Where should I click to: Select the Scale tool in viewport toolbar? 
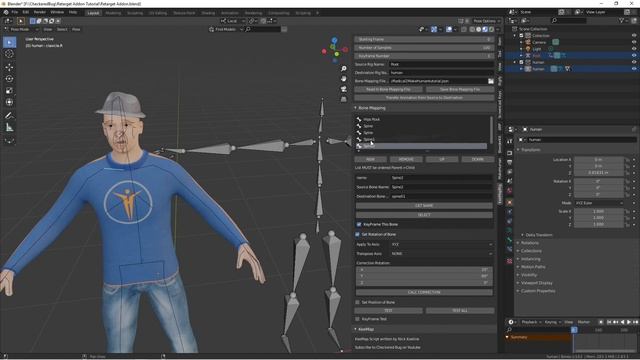click(x=9, y=91)
